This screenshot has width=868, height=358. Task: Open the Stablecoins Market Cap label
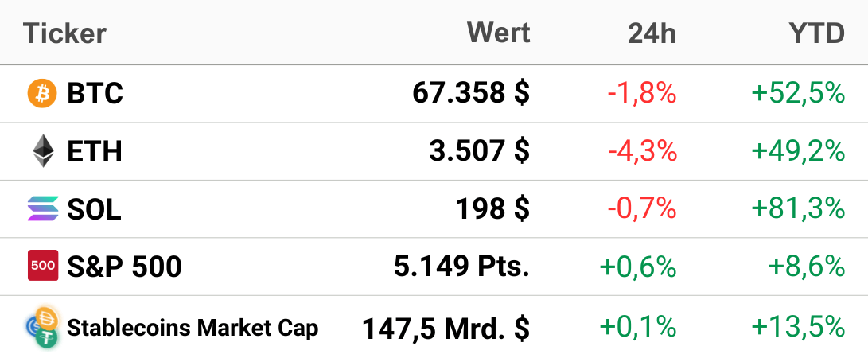pos(193,328)
